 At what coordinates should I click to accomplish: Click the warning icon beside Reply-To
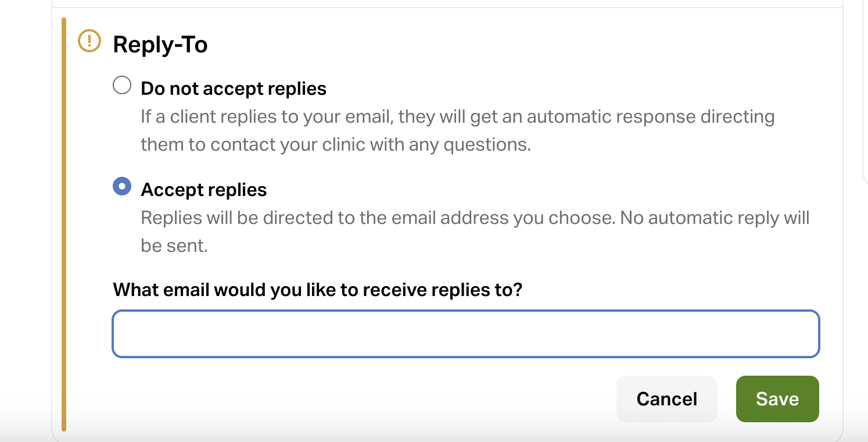click(89, 41)
